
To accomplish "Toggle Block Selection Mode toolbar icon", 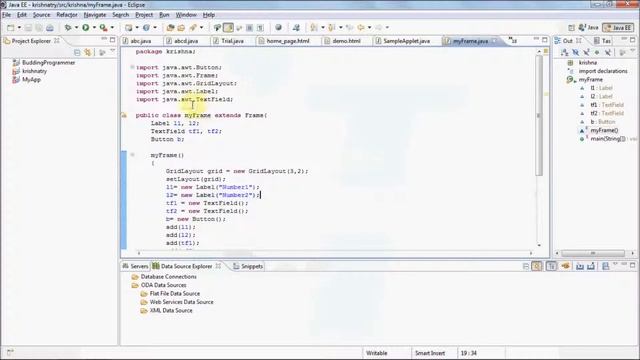I will 249,28.
